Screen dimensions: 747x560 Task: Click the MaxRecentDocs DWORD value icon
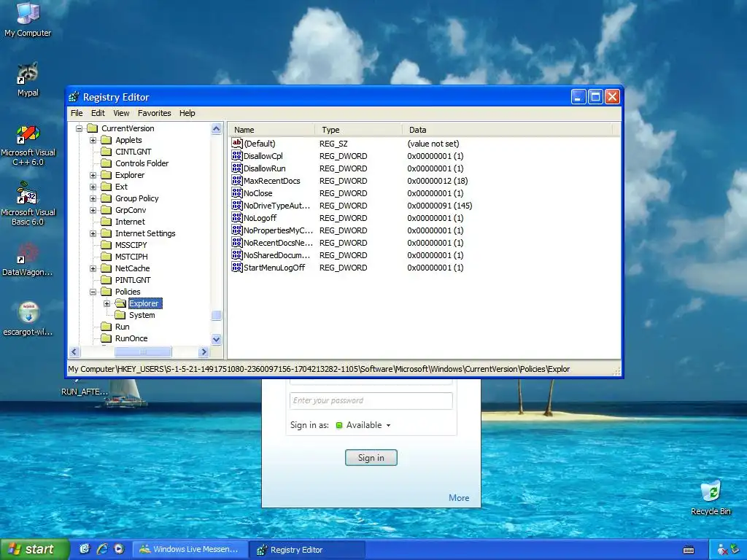(237, 181)
